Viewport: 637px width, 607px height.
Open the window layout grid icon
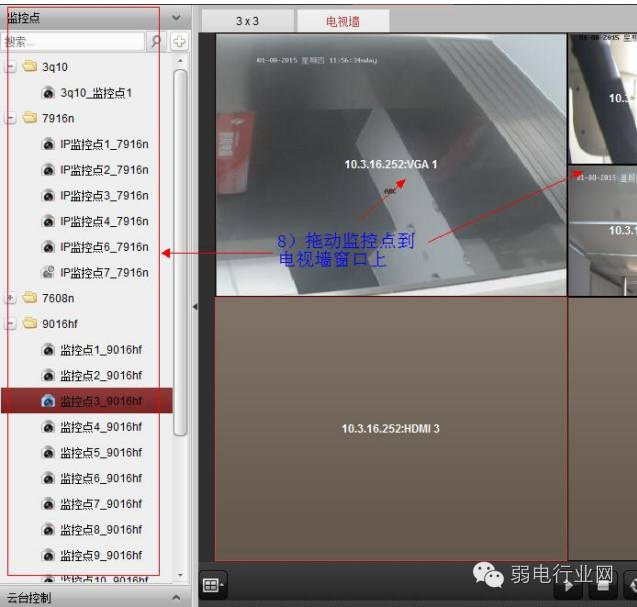click(212, 585)
